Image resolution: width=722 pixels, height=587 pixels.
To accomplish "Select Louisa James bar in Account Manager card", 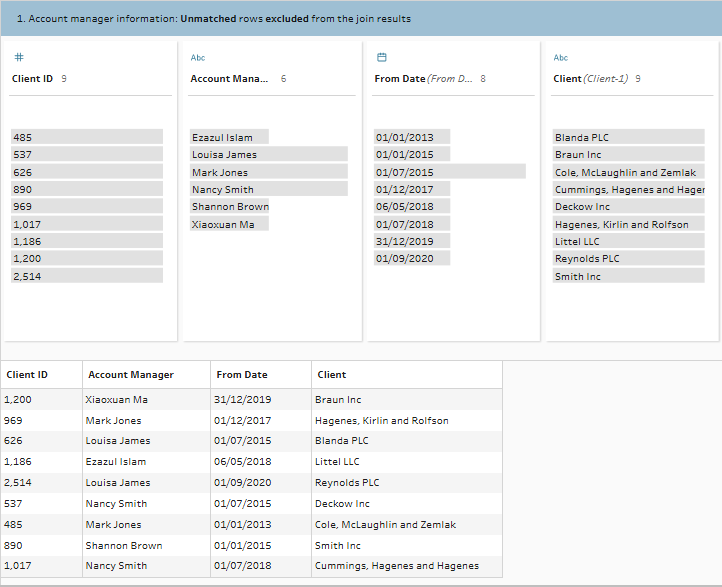I will coord(268,155).
